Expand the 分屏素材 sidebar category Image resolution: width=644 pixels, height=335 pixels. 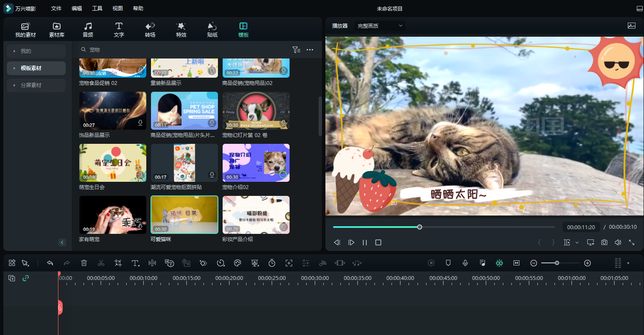[36, 85]
